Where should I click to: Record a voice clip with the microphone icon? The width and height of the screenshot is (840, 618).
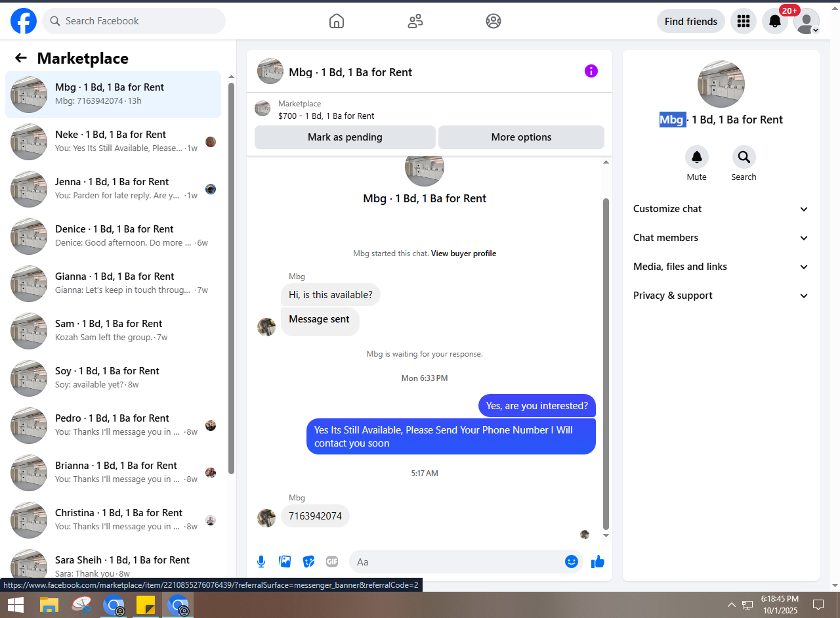261,562
